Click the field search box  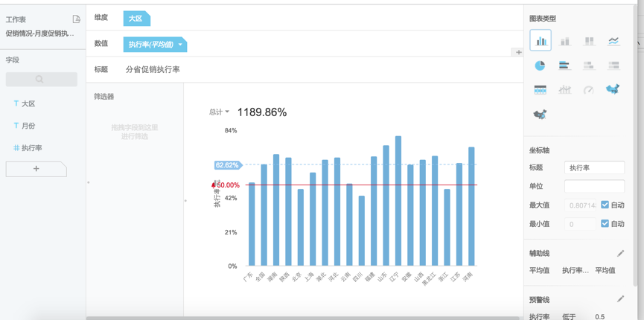click(x=41, y=79)
